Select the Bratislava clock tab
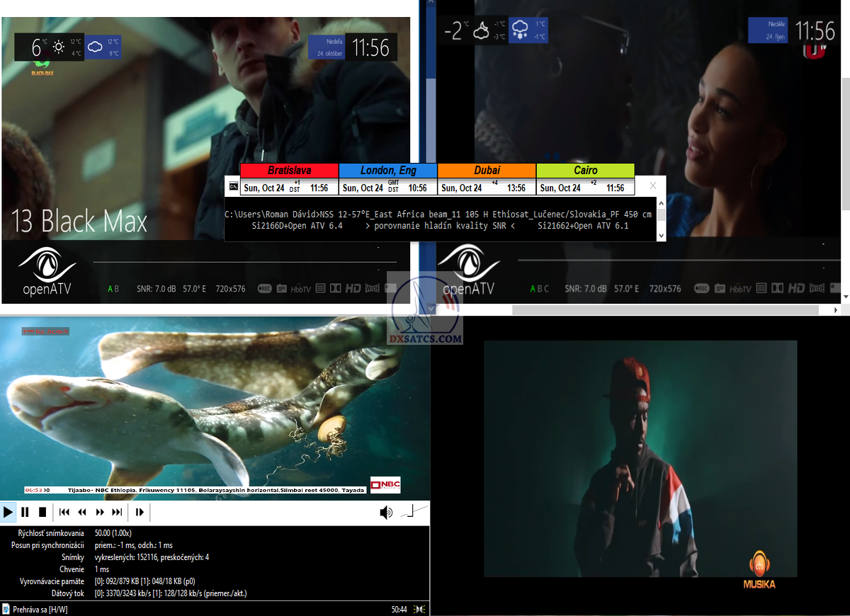Image resolution: width=850 pixels, height=616 pixels. point(289,171)
